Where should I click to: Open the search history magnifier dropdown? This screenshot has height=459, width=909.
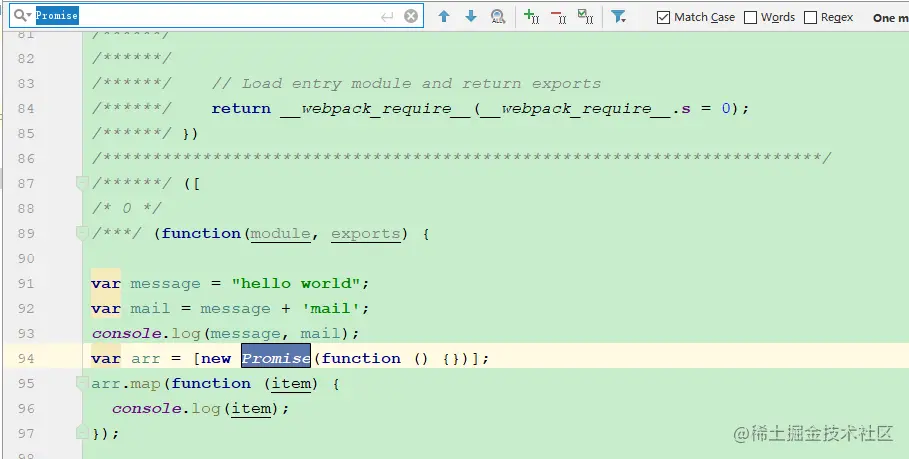pos(23,16)
